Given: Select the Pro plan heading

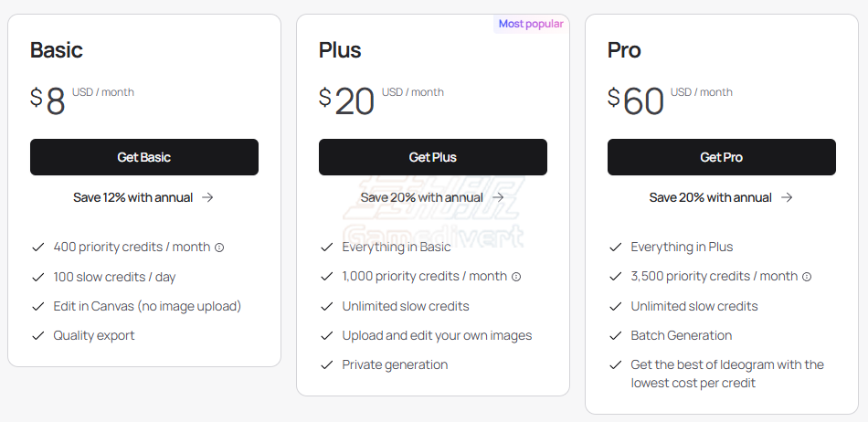Looking at the screenshot, I should [x=624, y=49].
